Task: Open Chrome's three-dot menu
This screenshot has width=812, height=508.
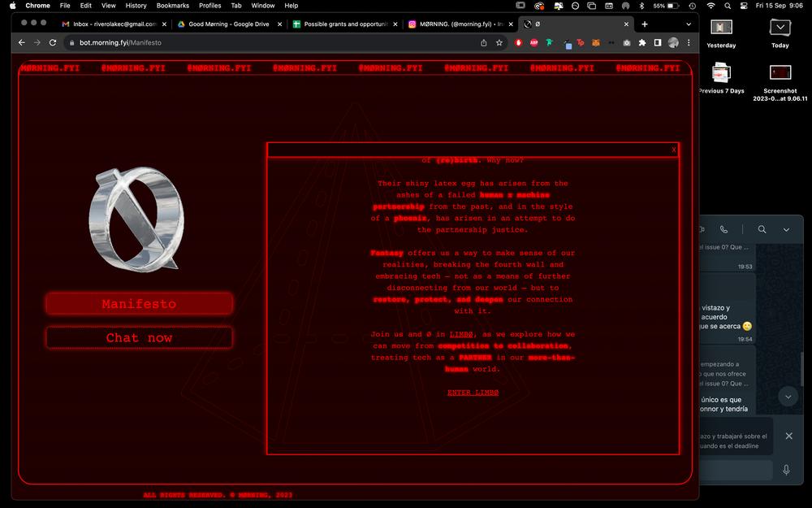Action: coord(689,42)
